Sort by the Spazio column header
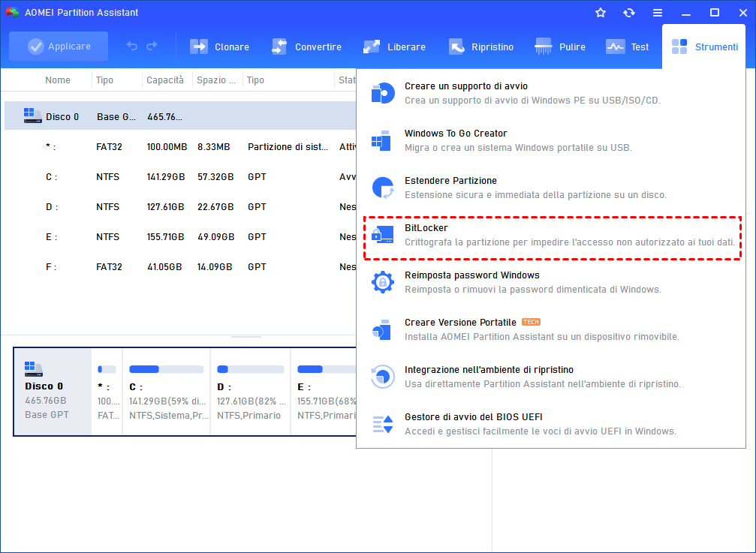Image resolution: width=756 pixels, height=553 pixels. coord(216,80)
